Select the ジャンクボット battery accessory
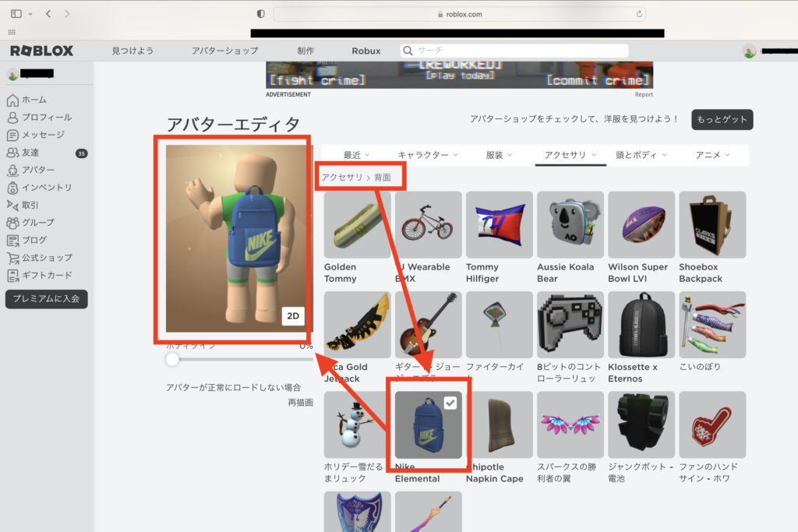798x532 pixels. point(641,425)
